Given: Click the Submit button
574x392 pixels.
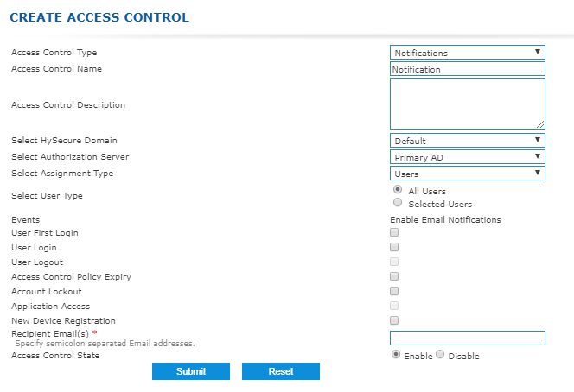Looking at the screenshot, I should tap(191, 371).
